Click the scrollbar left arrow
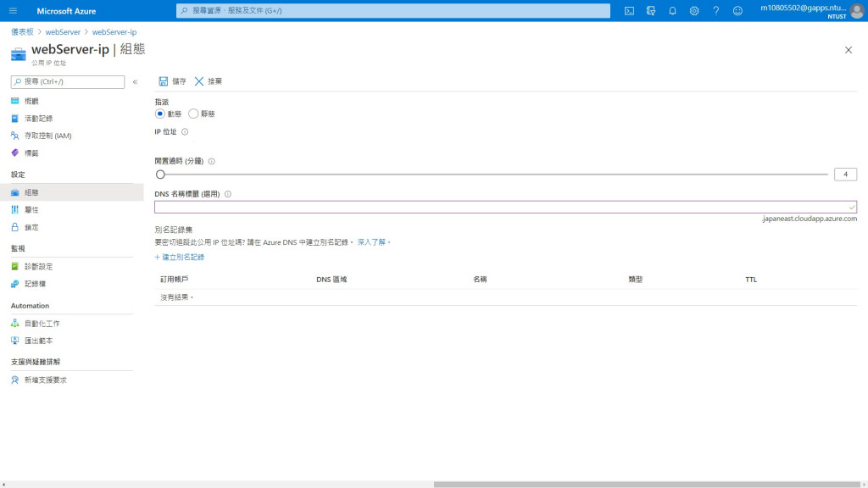The image size is (868, 488). tap(4, 485)
